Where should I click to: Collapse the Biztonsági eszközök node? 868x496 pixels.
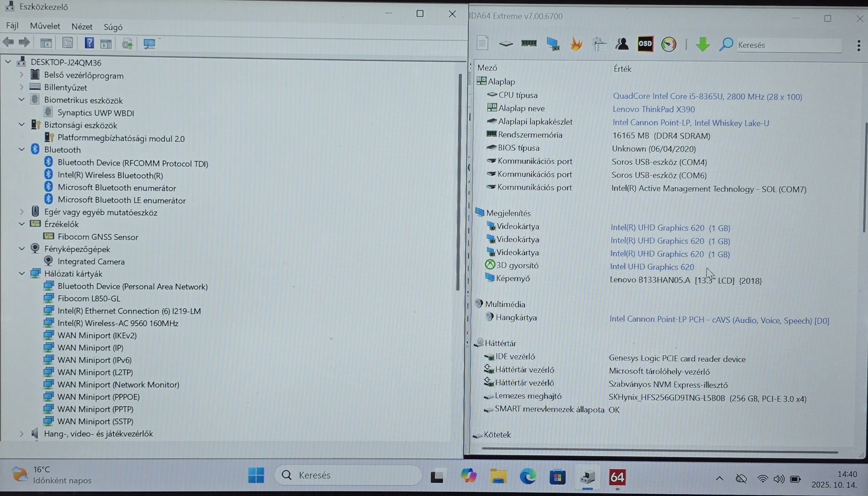tap(21, 125)
